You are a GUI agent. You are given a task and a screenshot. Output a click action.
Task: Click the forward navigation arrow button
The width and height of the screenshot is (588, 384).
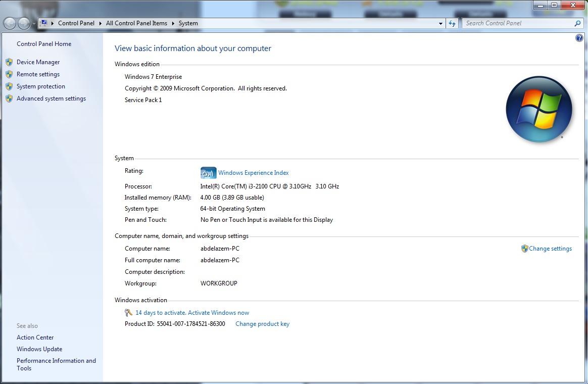tap(24, 24)
